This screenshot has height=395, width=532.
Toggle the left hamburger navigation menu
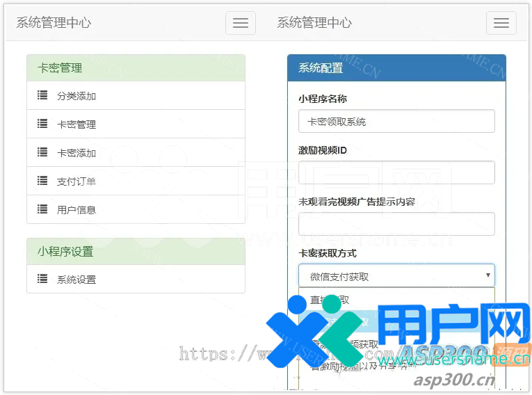pyautogui.click(x=241, y=23)
